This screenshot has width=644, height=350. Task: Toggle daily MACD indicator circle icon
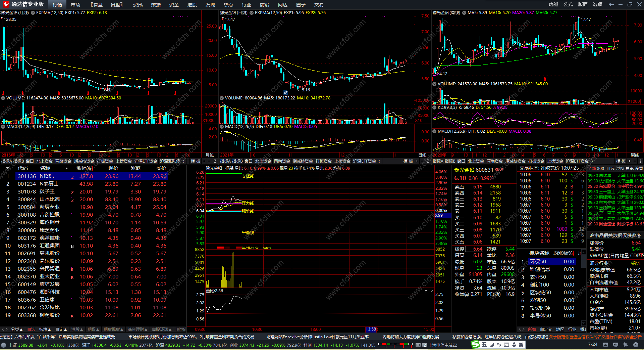pos(222,127)
